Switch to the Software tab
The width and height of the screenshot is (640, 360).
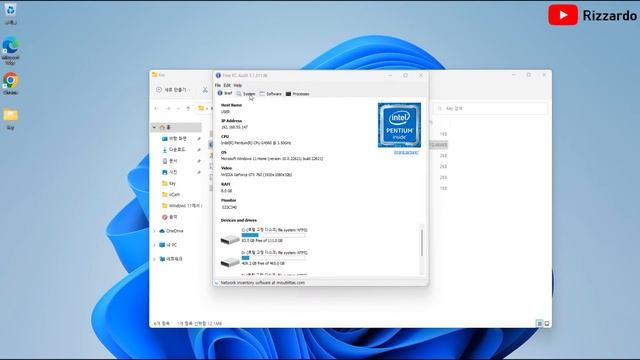(271, 94)
